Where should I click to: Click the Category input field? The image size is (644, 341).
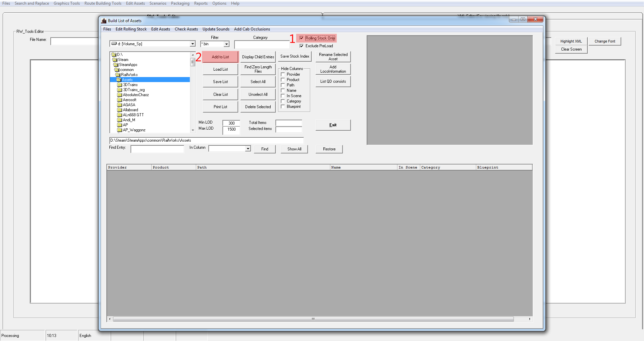262,45
